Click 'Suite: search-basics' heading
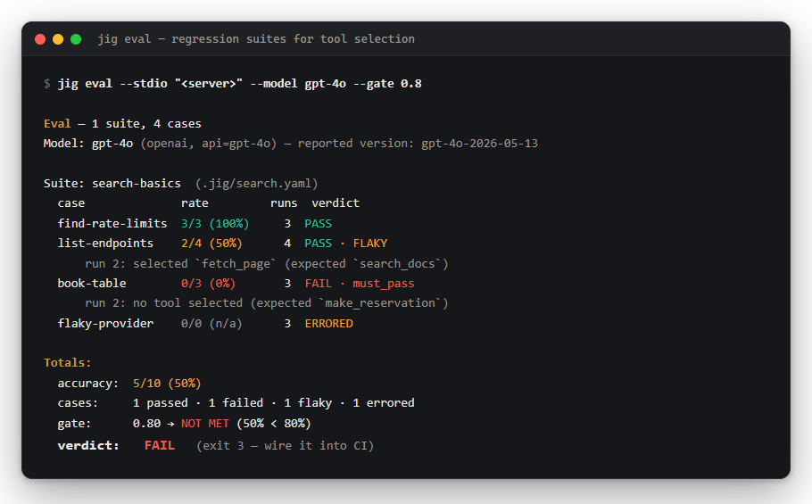This screenshot has width=812, height=504. 112,184
